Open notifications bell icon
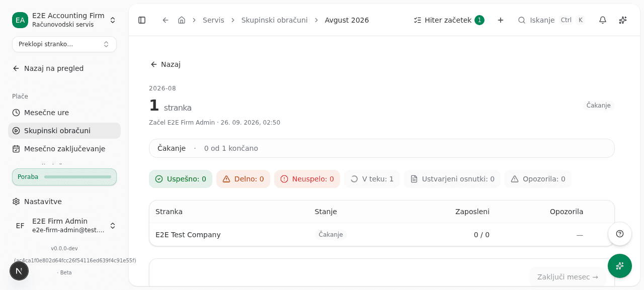Image resolution: width=644 pixels, height=290 pixels. tap(603, 20)
